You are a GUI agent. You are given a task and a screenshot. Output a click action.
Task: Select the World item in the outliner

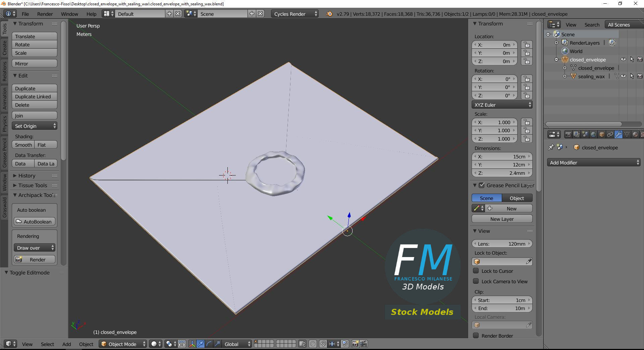pyautogui.click(x=576, y=51)
